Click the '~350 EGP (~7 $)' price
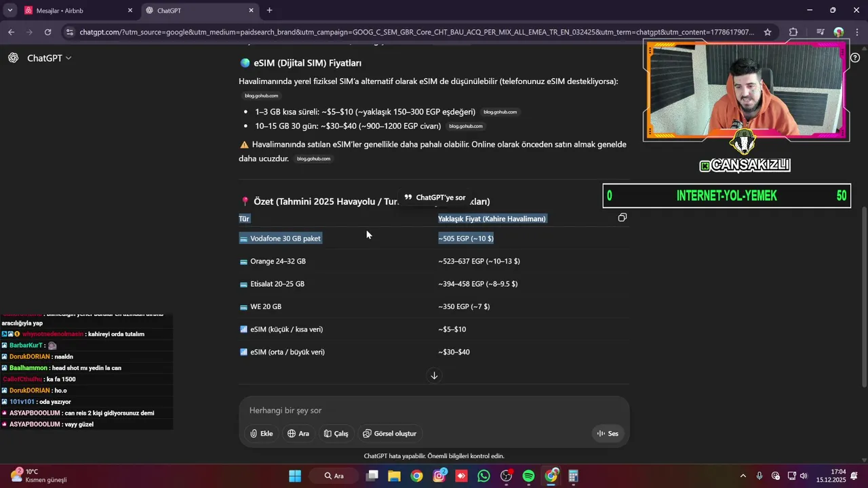Image resolution: width=868 pixels, height=488 pixels. point(464,306)
